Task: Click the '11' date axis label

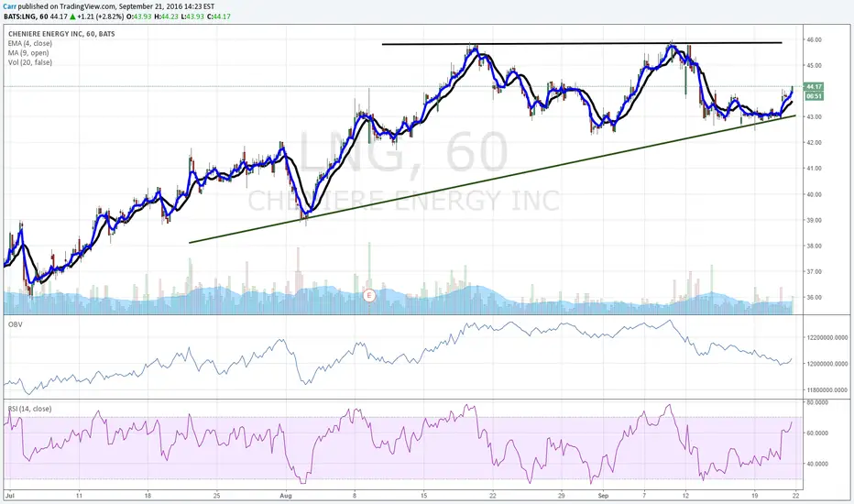Action: tap(79, 496)
